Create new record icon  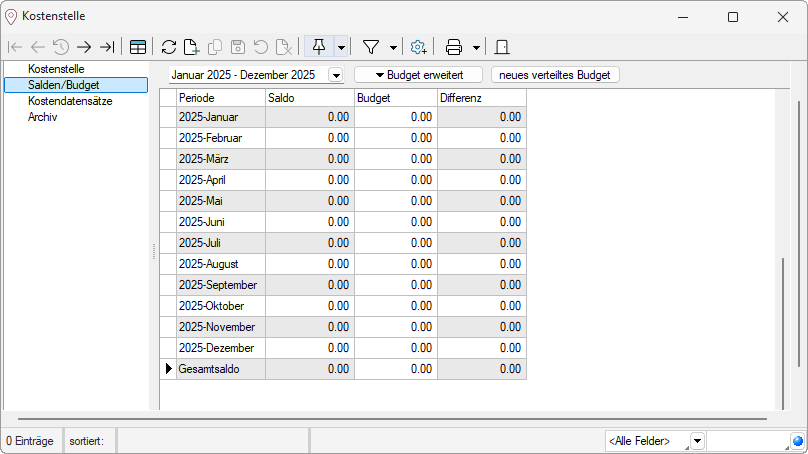191,47
